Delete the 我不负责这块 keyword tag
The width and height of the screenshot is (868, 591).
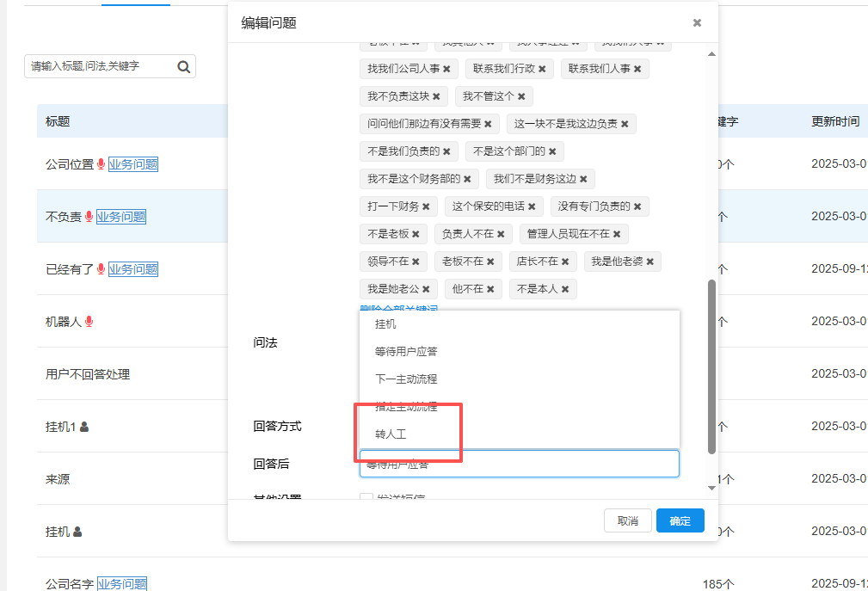(436, 97)
